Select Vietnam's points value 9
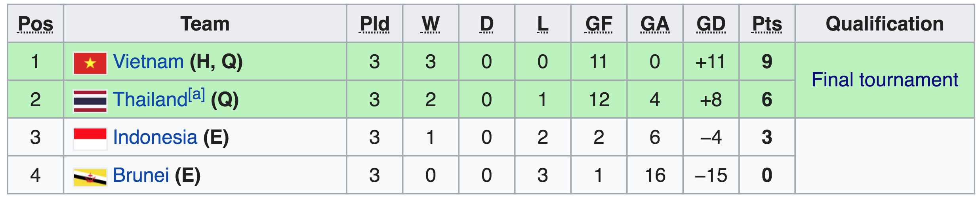 pos(767,62)
